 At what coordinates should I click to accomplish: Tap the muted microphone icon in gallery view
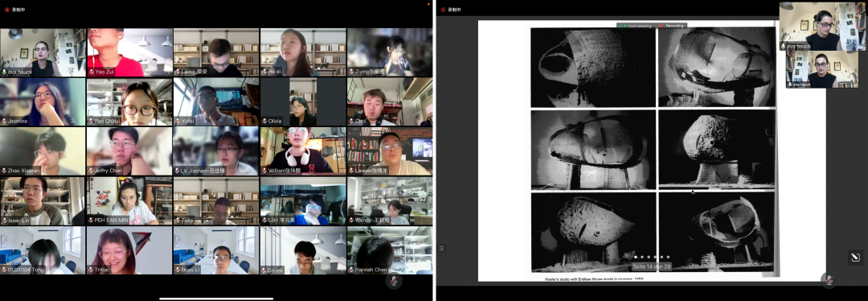[394, 281]
